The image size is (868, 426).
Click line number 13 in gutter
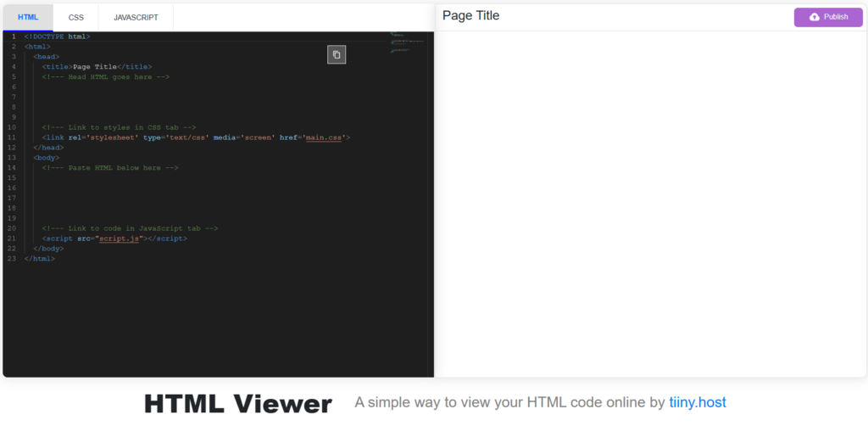coord(14,157)
